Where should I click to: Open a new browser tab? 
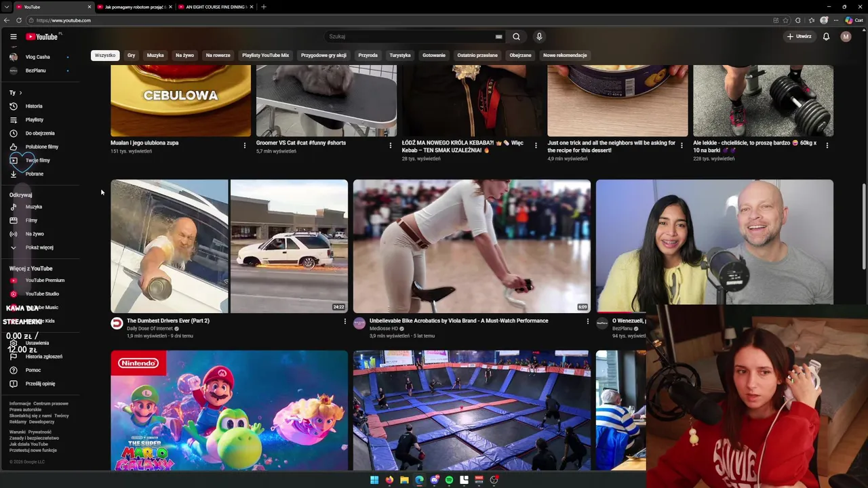(264, 7)
